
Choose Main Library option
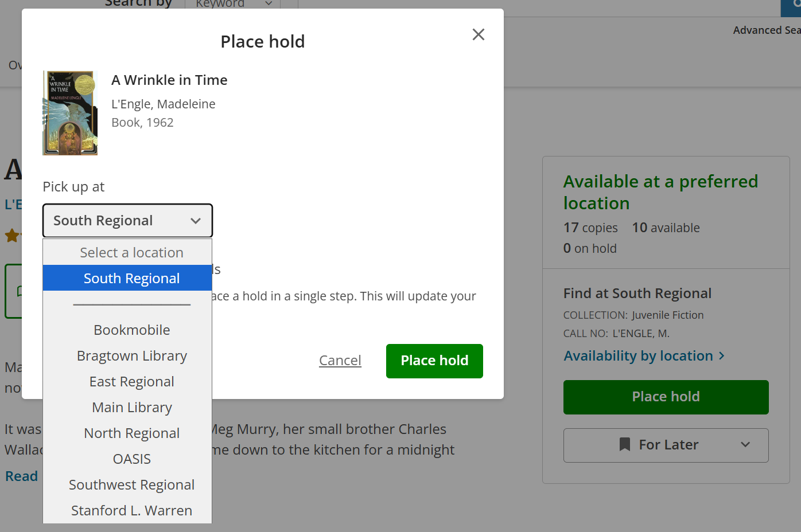(131, 408)
